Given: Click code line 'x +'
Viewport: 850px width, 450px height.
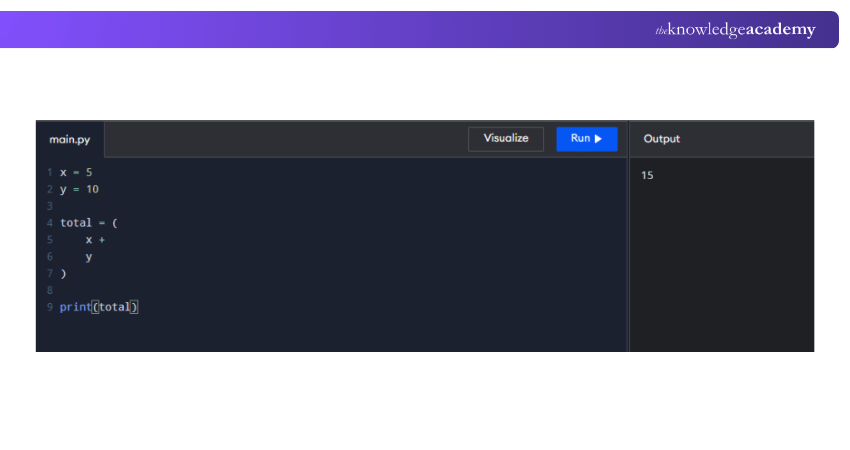Looking at the screenshot, I should [95, 240].
